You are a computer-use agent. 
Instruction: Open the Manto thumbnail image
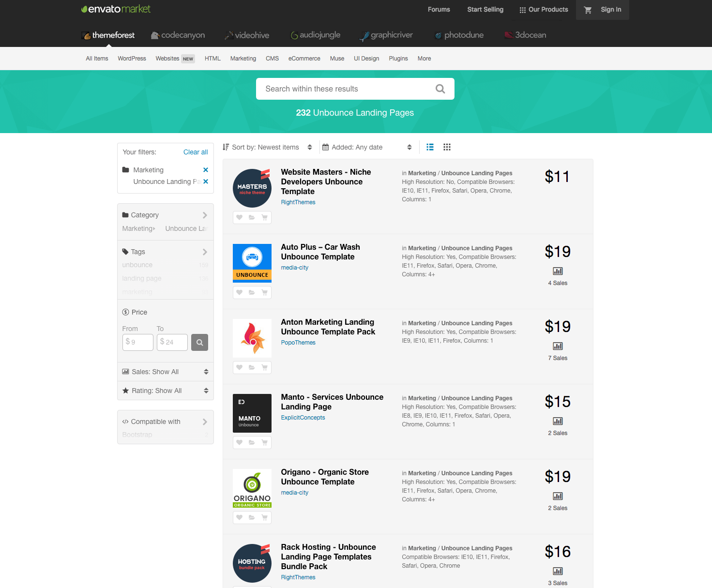pos(252,413)
